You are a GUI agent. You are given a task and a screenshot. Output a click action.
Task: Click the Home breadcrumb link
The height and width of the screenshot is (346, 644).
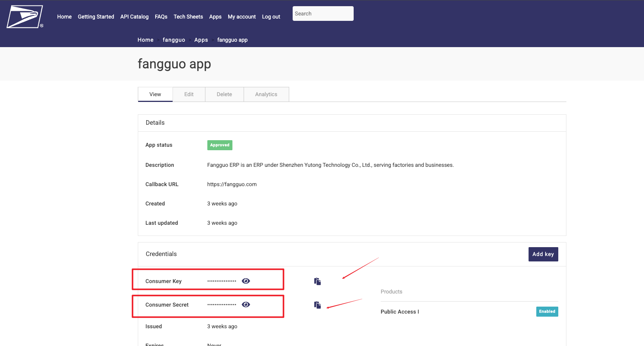coord(146,40)
